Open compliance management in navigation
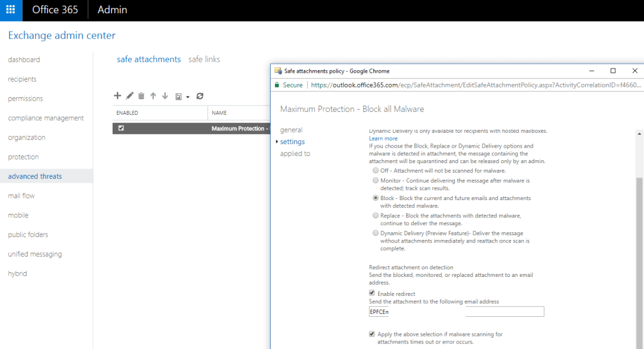644x349 pixels. (45, 118)
